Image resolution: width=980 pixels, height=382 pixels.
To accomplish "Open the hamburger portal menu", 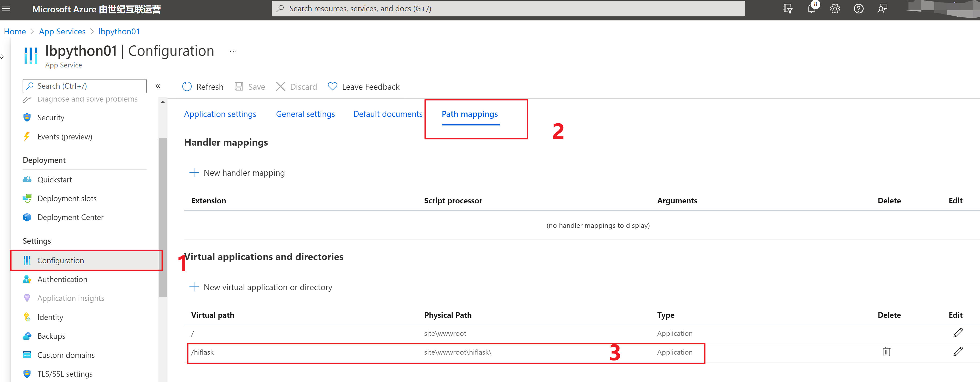I will [x=6, y=9].
